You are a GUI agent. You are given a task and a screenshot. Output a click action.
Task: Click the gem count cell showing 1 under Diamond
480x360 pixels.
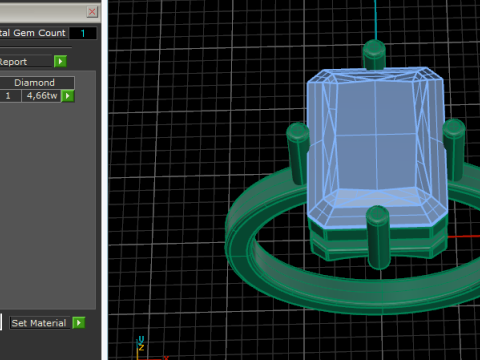click(9, 96)
